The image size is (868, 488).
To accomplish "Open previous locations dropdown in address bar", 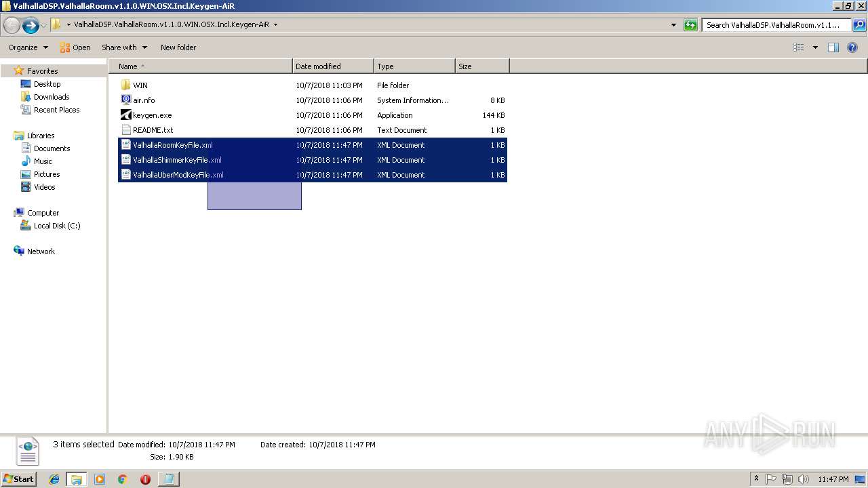I will (x=673, y=25).
